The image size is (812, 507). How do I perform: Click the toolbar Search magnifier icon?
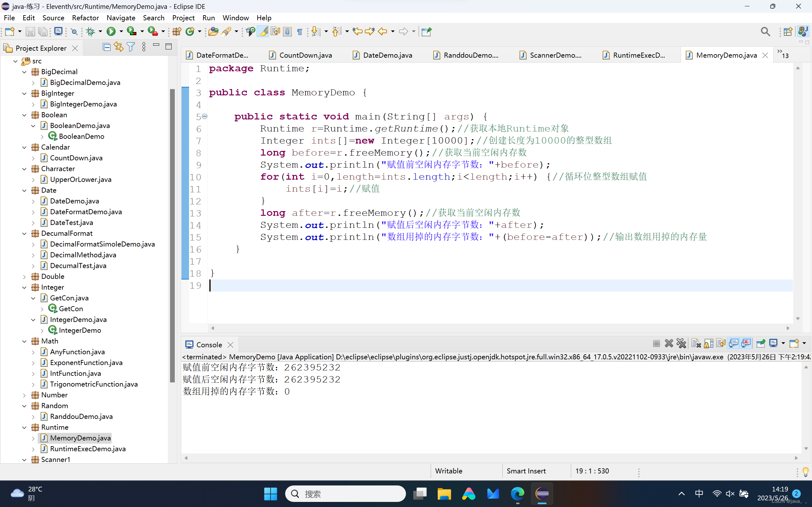[x=765, y=31]
